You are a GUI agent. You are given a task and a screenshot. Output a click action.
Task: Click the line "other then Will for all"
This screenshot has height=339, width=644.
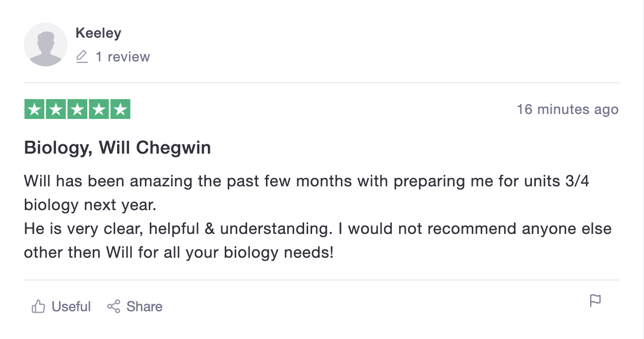179,253
